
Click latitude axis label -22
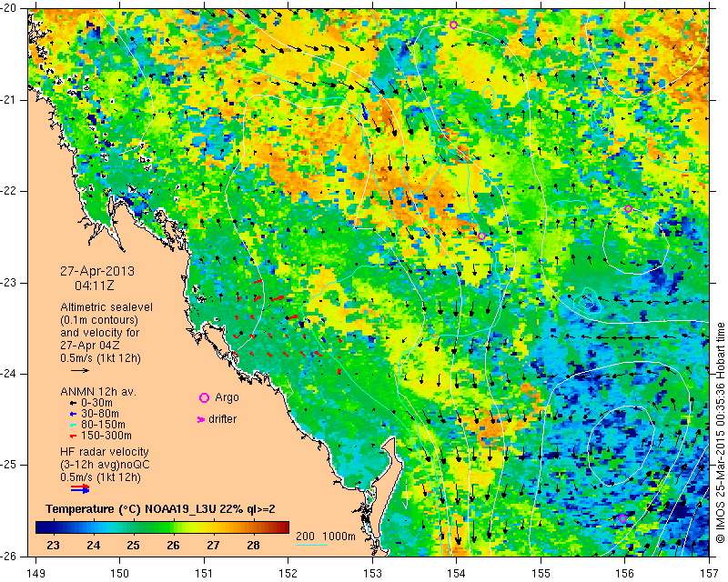pos(9,191)
